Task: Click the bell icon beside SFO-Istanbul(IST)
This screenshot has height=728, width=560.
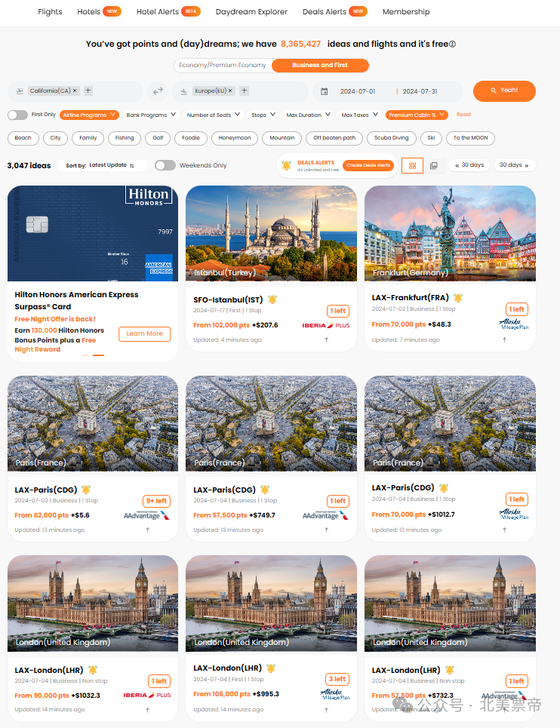Action: 272,299
